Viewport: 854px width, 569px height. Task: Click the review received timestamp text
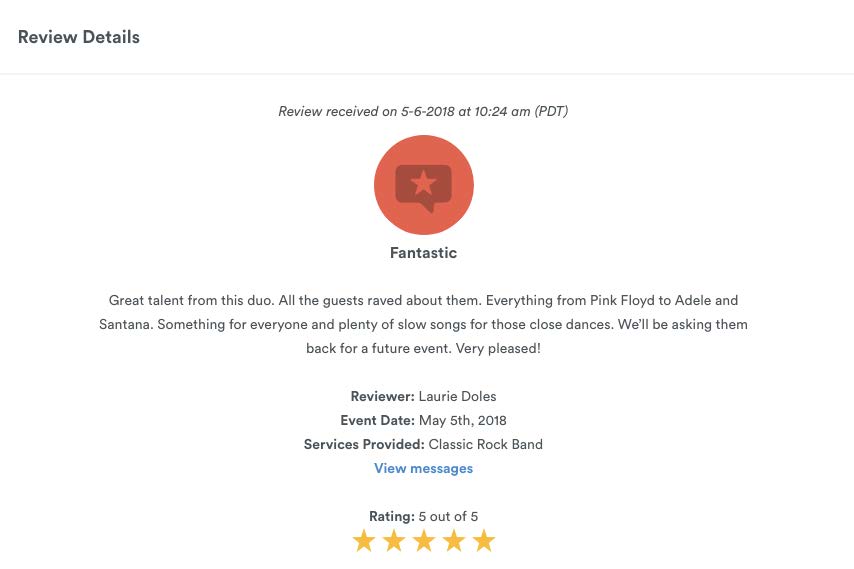[423, 111]
